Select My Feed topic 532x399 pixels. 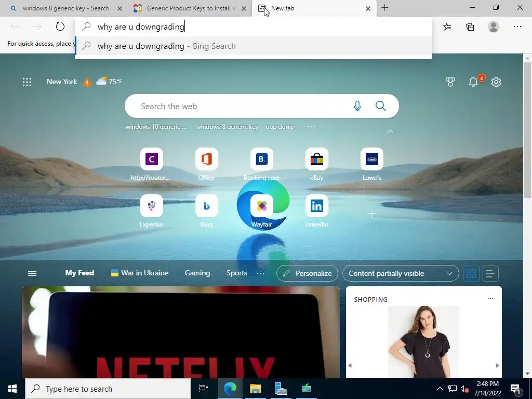coord(79,273)
